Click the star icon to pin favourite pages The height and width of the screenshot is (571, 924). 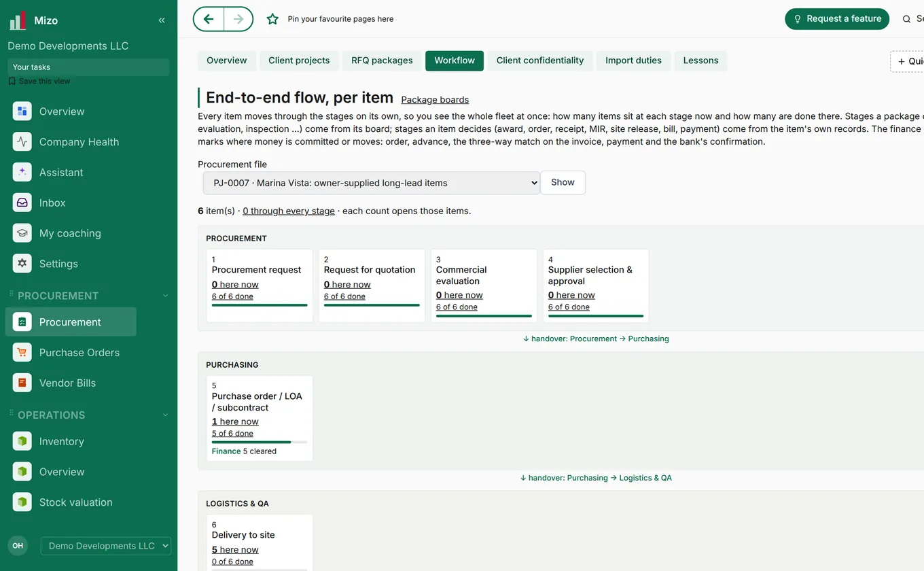[x=272, y=19]
